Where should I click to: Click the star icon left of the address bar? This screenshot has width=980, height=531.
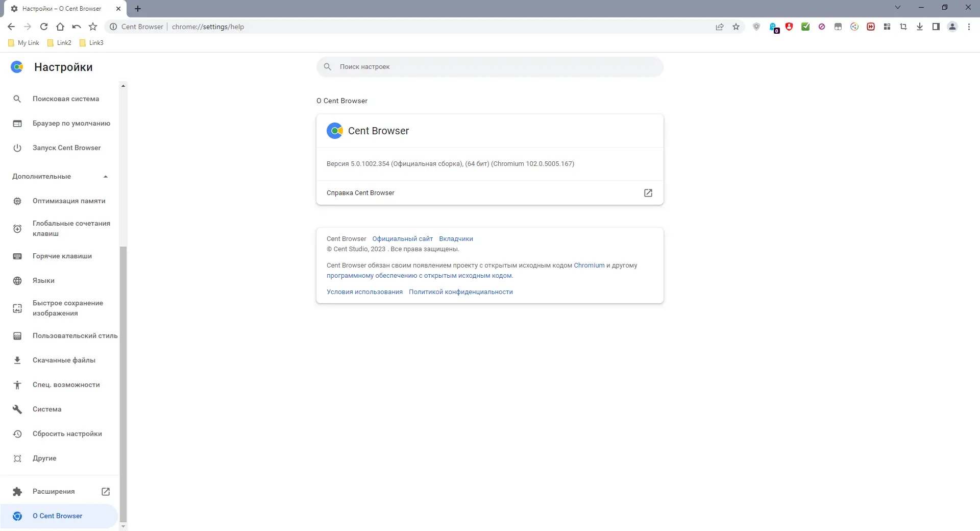(x=93, y=27)
